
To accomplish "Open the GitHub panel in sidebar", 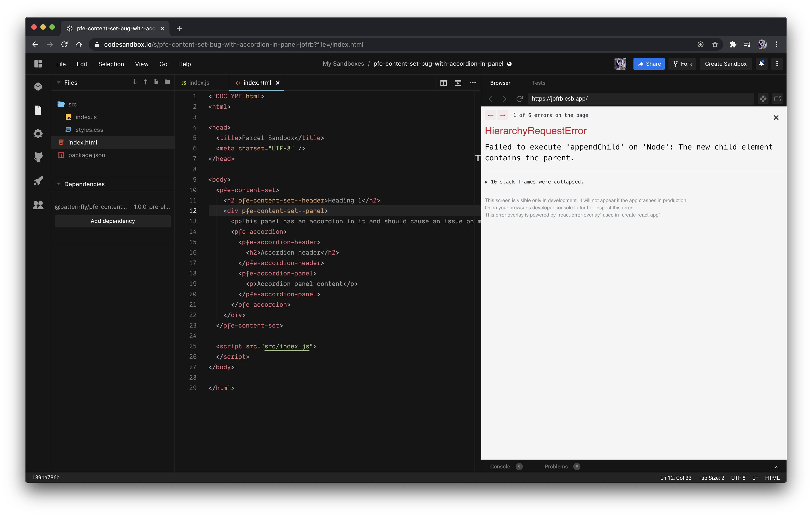I will (38, 157).
